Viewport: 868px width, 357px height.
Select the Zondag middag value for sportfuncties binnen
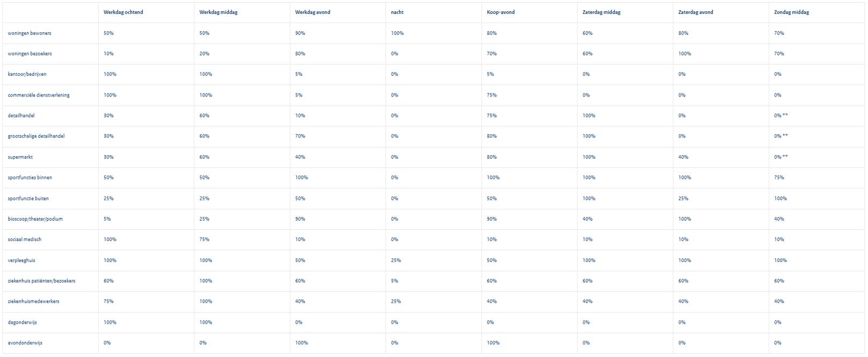tap(779, 178)
